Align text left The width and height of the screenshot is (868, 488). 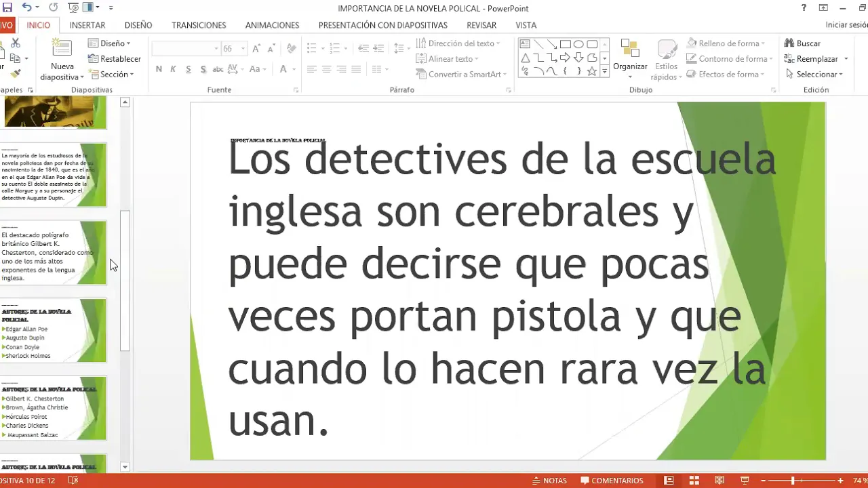[312, 69]
